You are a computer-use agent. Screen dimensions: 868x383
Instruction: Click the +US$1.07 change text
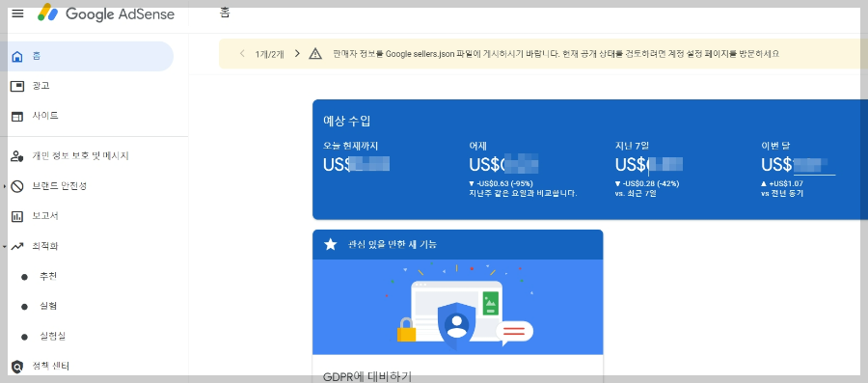(x=782, y=183)
